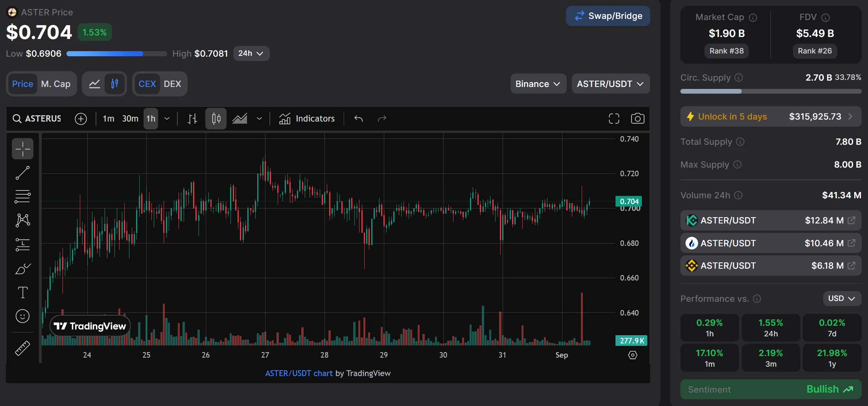Open the USD performance currency dropdown
Image resolution: width=868 pixels, height=406 pixels.
842,298
